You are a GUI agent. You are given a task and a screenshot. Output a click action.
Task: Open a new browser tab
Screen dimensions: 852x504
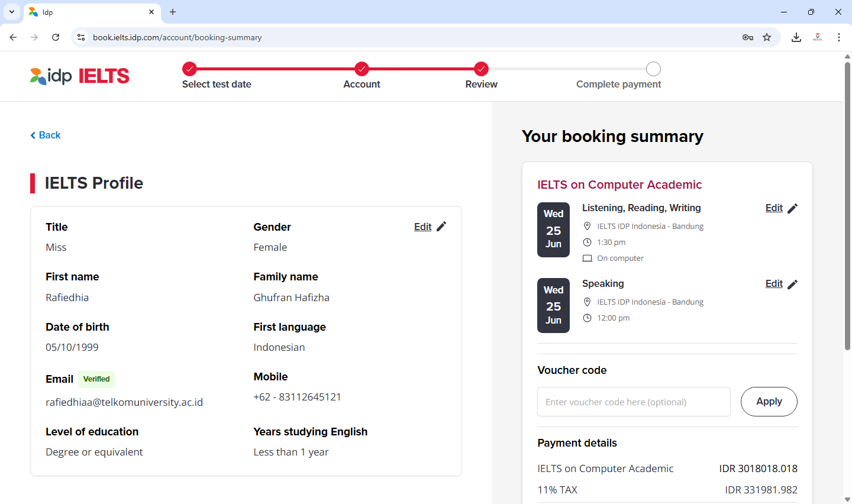coord(173,12)
